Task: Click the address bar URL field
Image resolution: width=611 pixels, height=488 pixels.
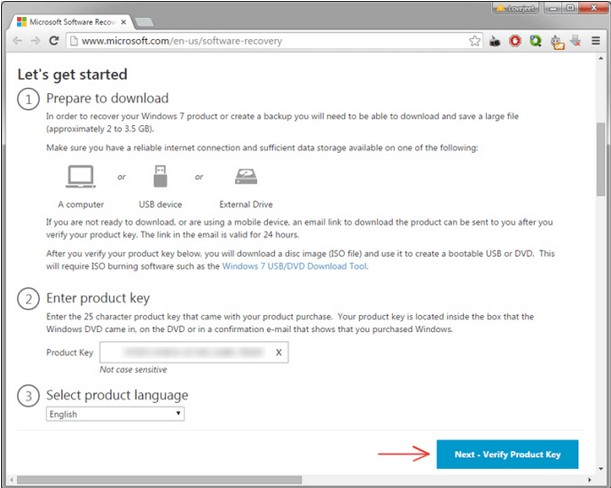Action: point(274,41)
